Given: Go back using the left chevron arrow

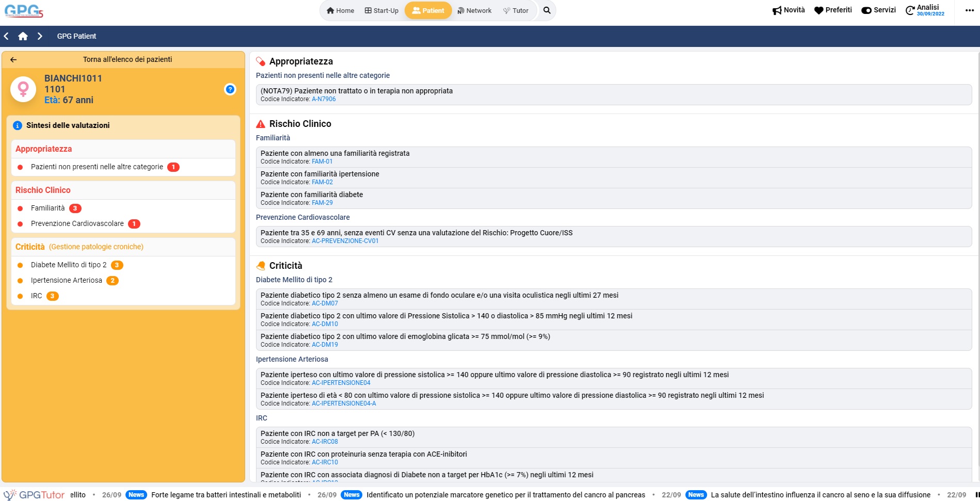Looking at the screenshot, I should [7, 36].
